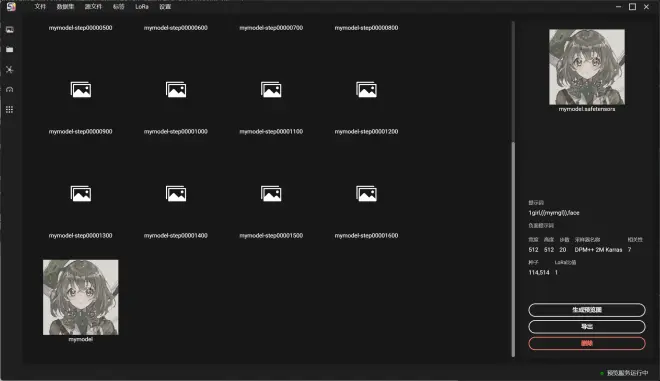
Task: Select placeholder icon above mymodel-step00000900
Action: pyautogui.click(x=80, y=90)
